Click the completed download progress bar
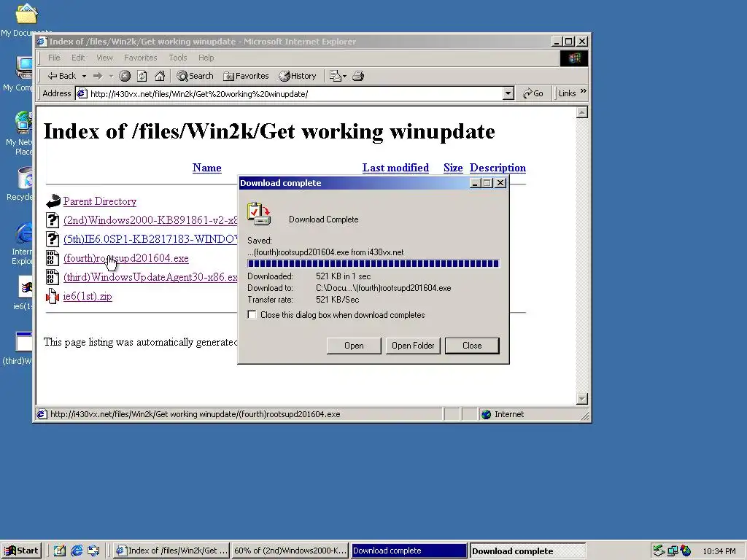The image size is (747, 560). 373,263
